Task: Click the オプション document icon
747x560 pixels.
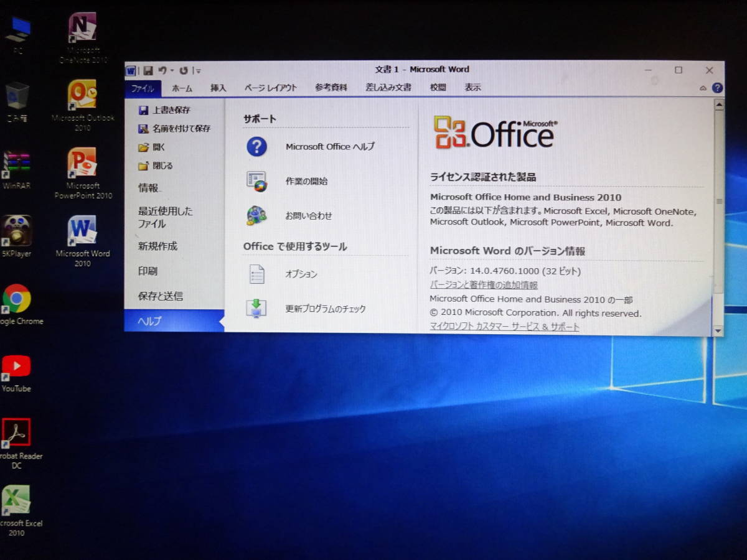Action: [x=256, y=274]
